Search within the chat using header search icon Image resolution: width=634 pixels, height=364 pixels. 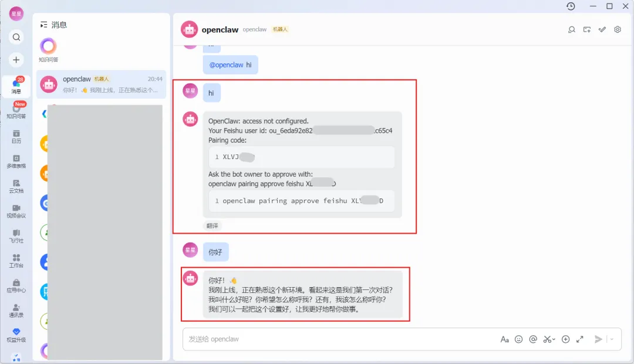point(571,29)
